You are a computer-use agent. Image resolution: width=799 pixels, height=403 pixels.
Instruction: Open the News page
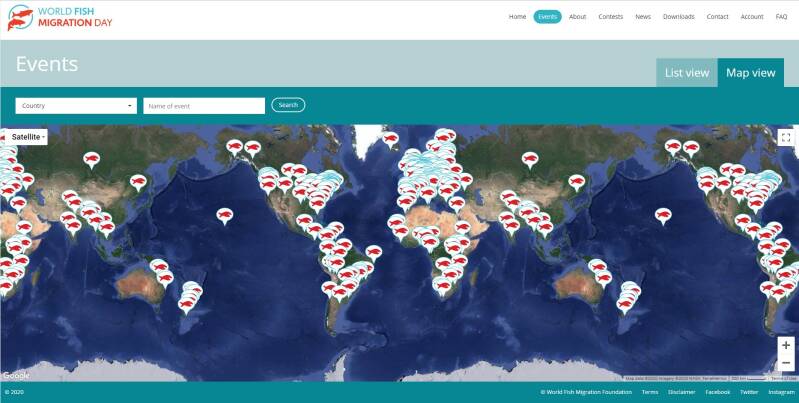(643, 17)
